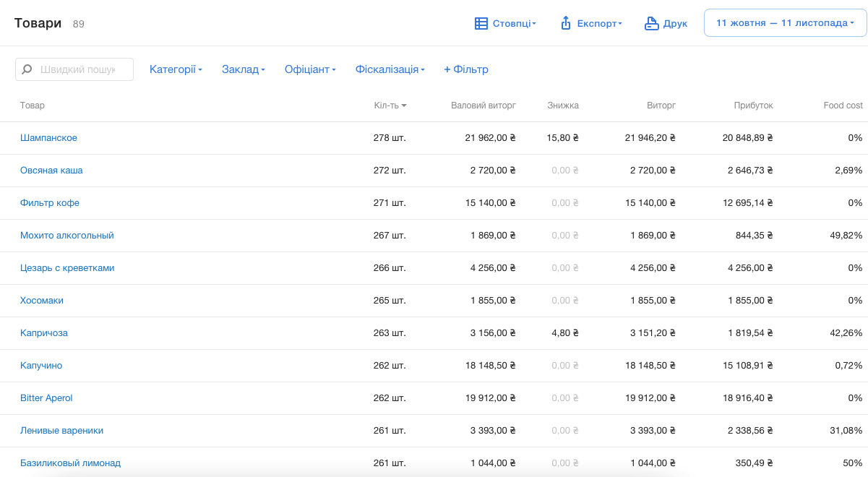Open the Хосомаки product link
The width and height of the screenshot is (868, 477).
[x=42, y=301]
